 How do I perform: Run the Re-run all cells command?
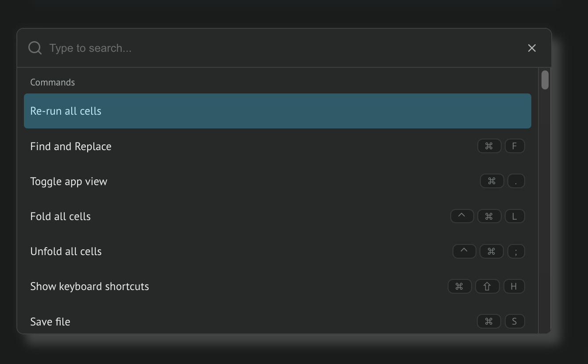(278, 111)
